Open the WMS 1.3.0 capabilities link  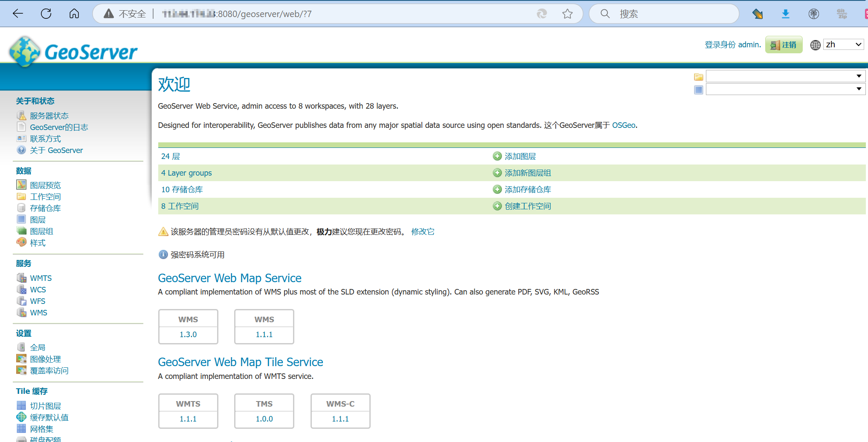(x=188, y=334)
